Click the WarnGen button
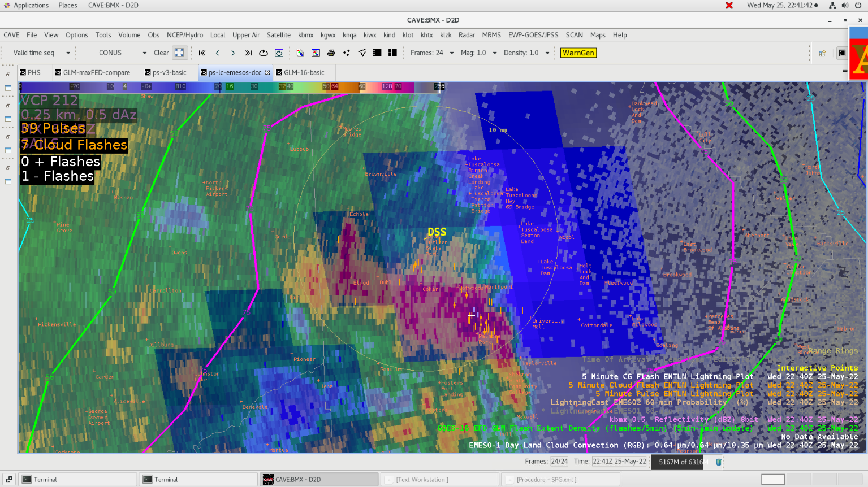 point(578,53)
